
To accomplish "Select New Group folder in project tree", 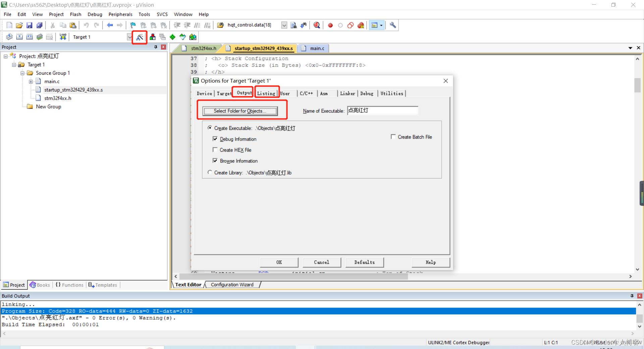I will pyautogui.click(x=48, y=107).
